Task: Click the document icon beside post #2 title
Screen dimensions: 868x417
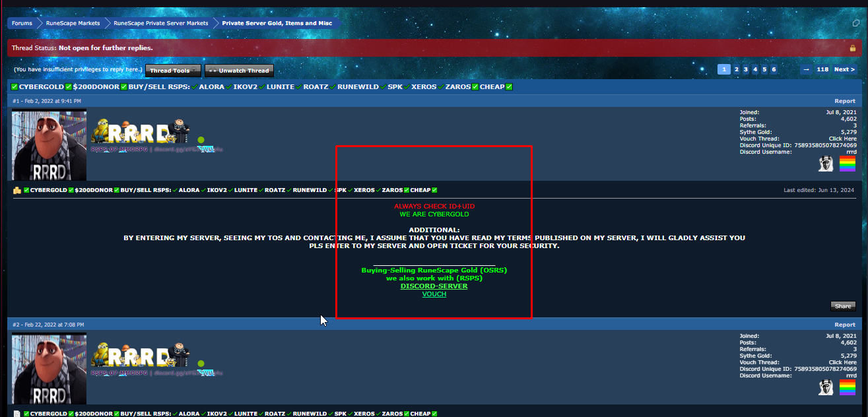Action: tap(17, 414)
